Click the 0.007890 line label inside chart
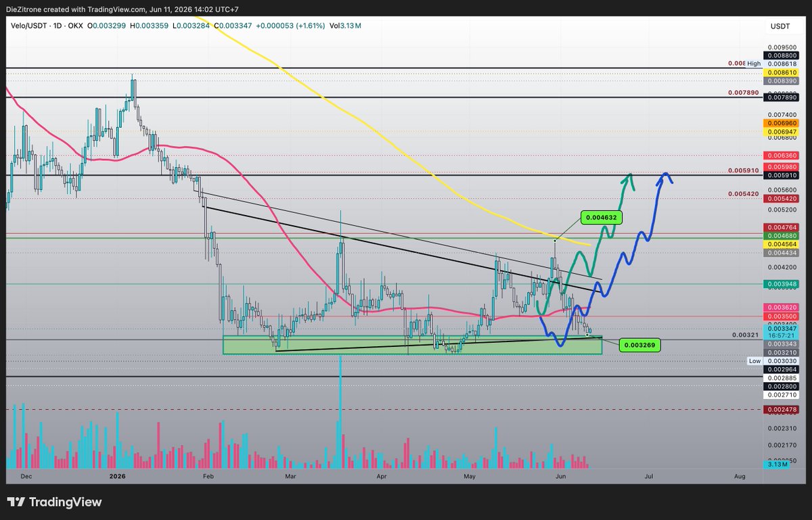 743,92
